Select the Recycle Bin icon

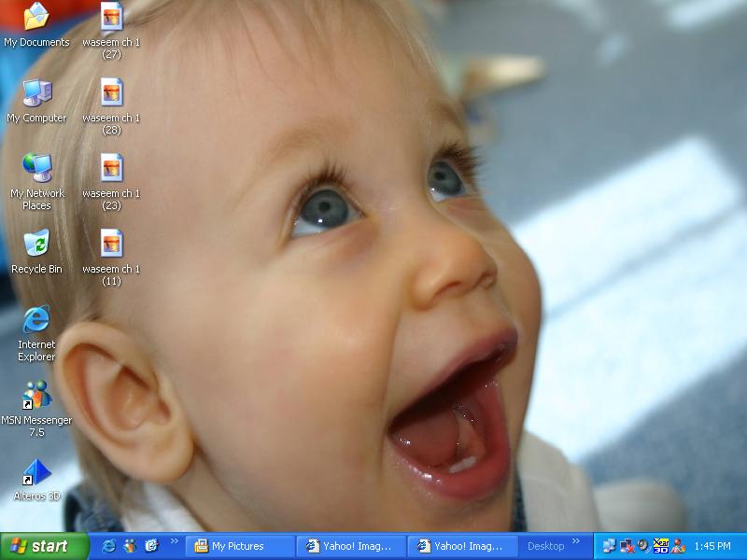(x=36, y=251)
